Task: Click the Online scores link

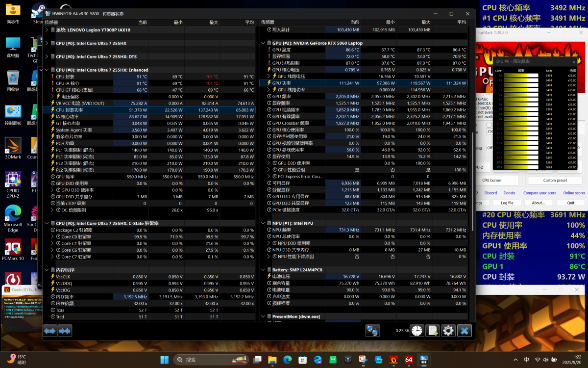Action: 574,193
